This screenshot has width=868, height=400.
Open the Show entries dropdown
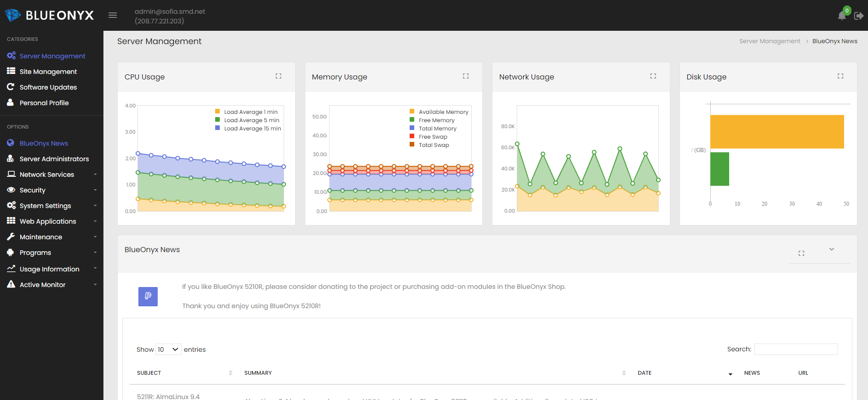(169, 349)
